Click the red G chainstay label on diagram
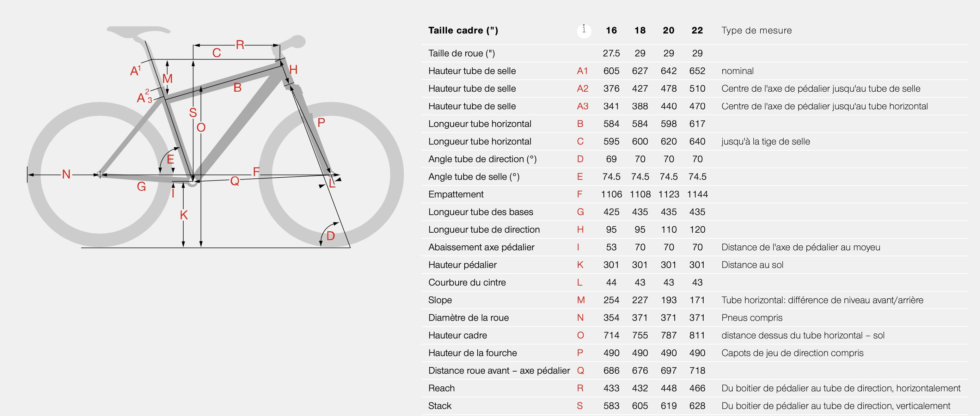Viewport: 980px width, 416px height. click(141, 186)
